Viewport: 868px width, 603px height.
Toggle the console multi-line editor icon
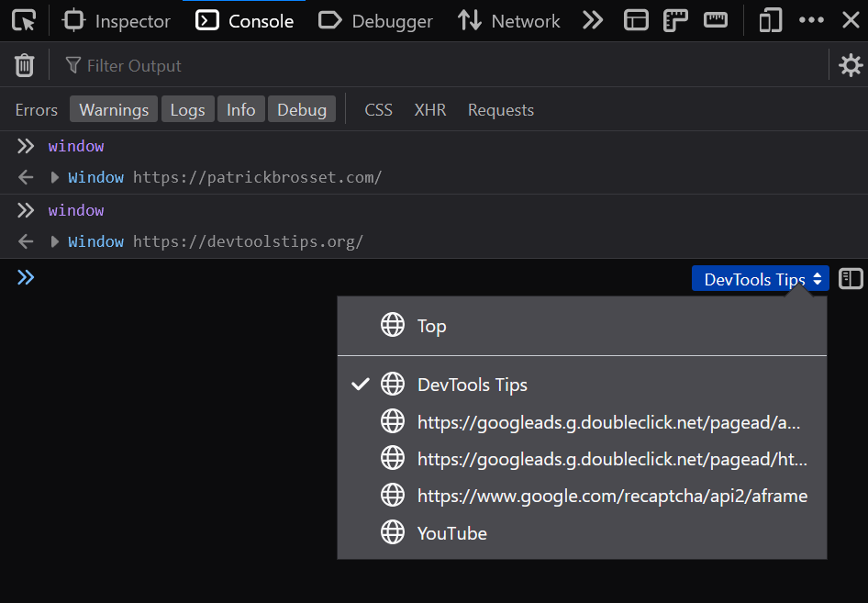tap(850, 278)
